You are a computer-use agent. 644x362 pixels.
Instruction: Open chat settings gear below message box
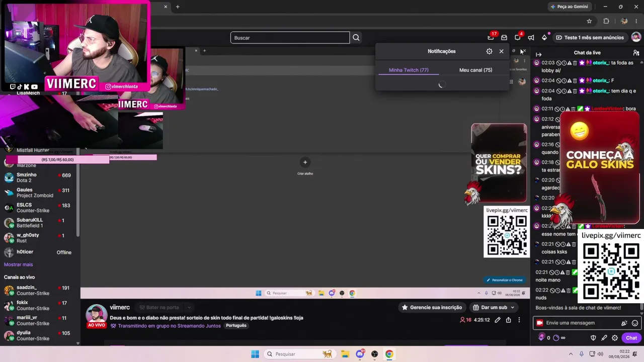point(615,338)
